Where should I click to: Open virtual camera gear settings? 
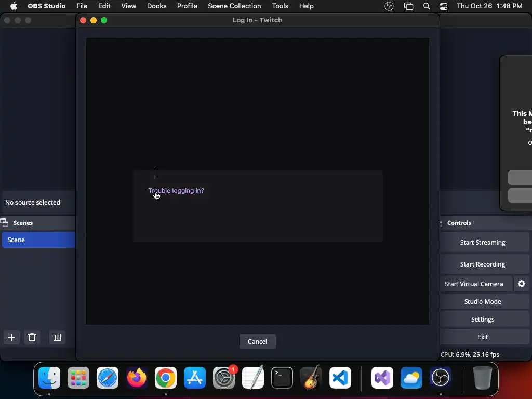click(x=522, y=284)
